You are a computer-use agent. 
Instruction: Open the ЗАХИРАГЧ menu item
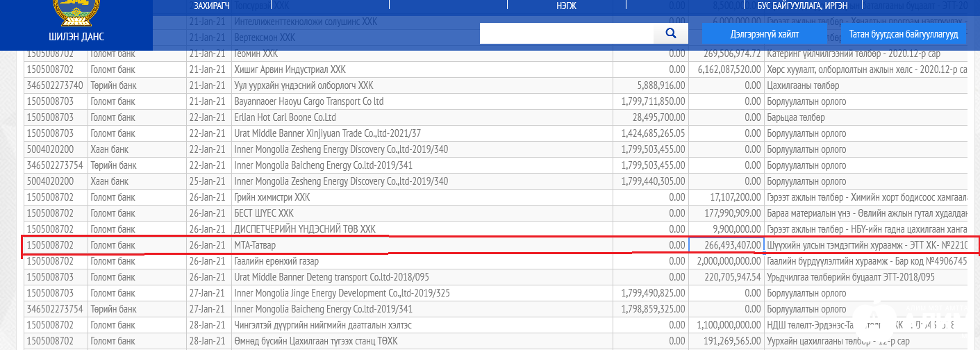click(x=212, y=6)
